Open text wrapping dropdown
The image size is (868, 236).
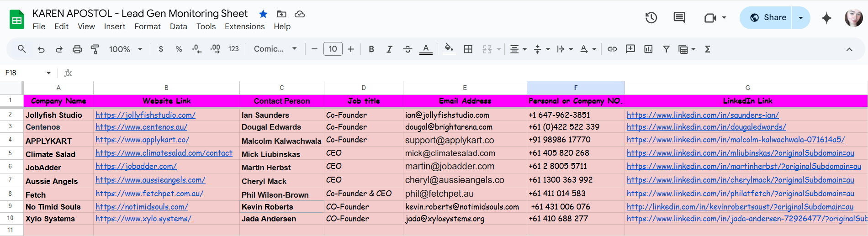[565, 49]
